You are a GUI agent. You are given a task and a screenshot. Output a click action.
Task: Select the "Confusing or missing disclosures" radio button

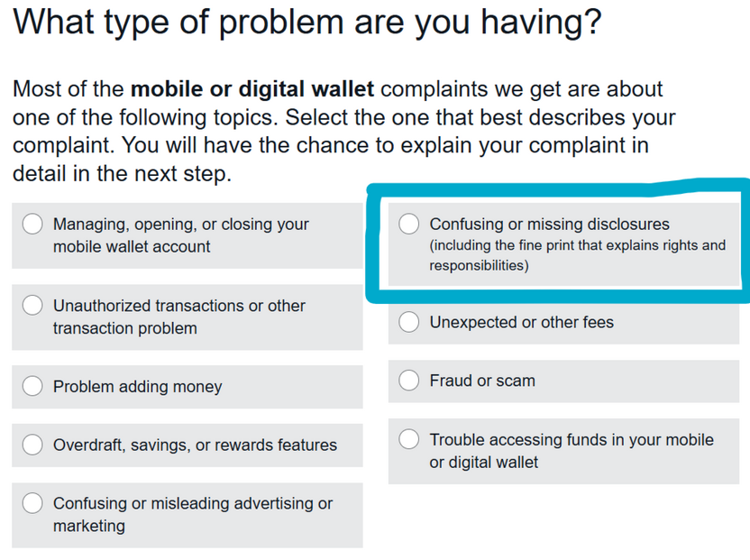408,223
